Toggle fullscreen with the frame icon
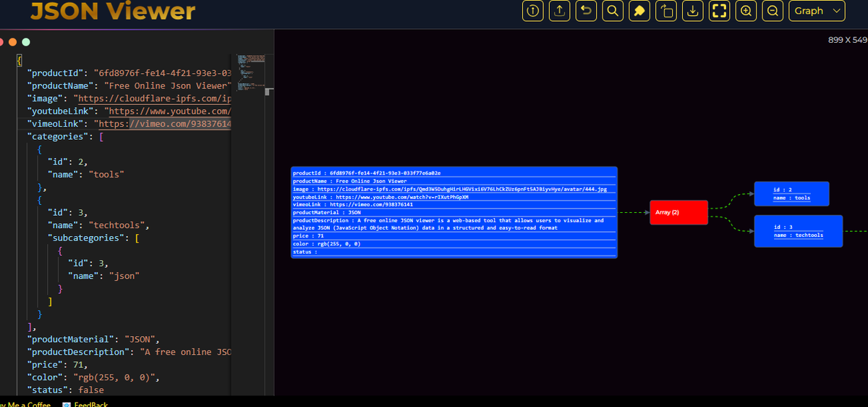 pos(719,11)
